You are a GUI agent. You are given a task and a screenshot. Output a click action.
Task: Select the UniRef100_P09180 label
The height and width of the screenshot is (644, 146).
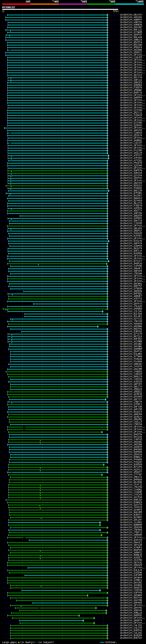(x=131, y=462)
